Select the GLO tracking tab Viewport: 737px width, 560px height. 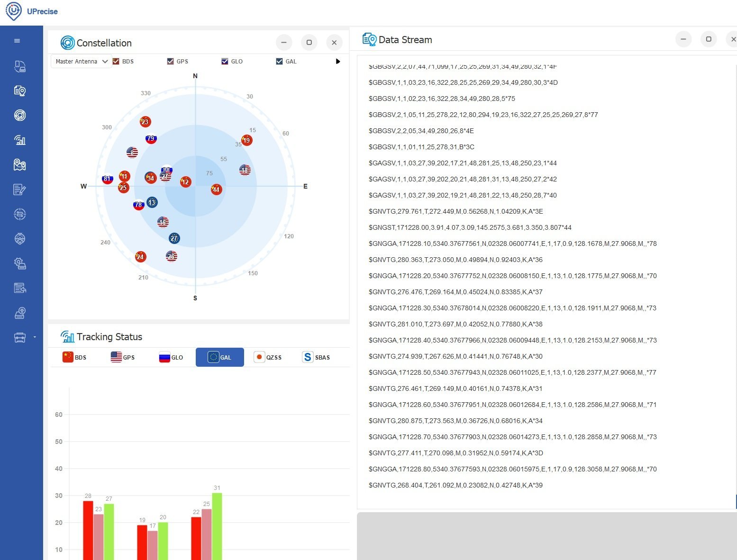(171, 357)
